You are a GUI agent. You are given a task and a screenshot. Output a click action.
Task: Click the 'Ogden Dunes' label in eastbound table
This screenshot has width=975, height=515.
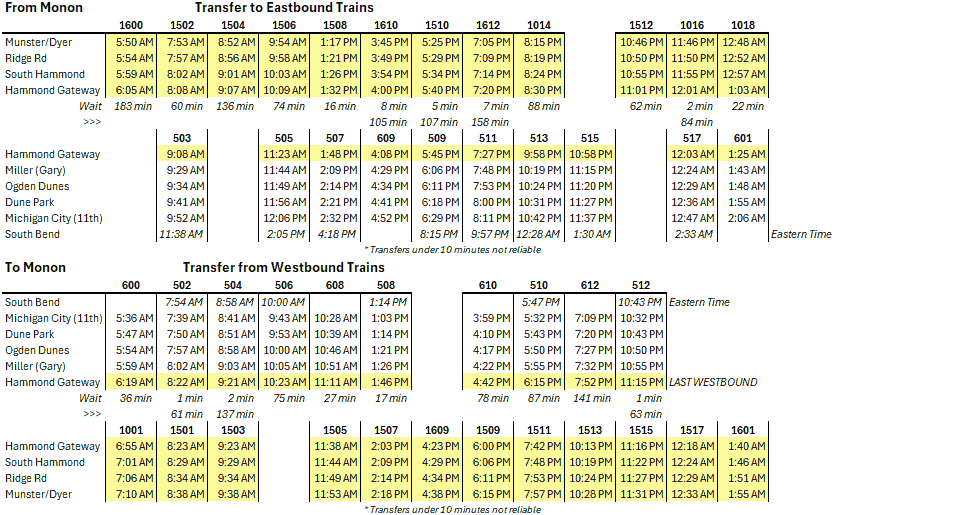(x=37, y=186)
